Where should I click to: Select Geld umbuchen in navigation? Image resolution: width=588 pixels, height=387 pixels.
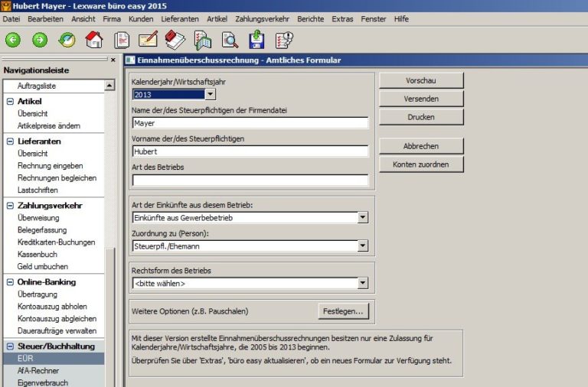tap(42, 266)
